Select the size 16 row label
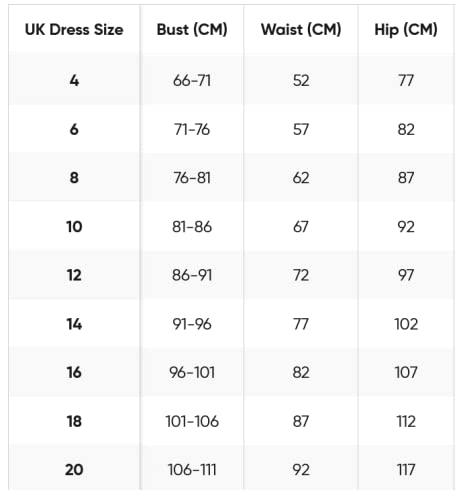The width and height of the screenshot is (463, 500). [x=74, y=372]
